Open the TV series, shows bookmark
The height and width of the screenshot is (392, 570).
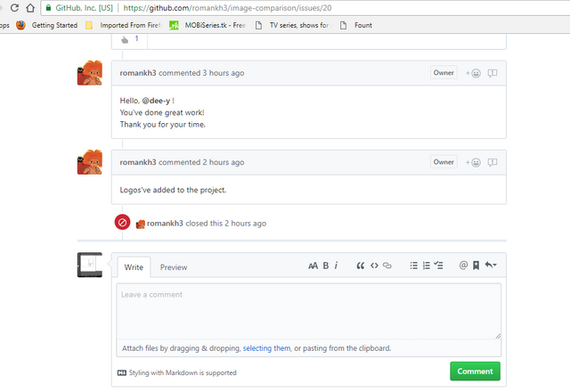point(293,25)
